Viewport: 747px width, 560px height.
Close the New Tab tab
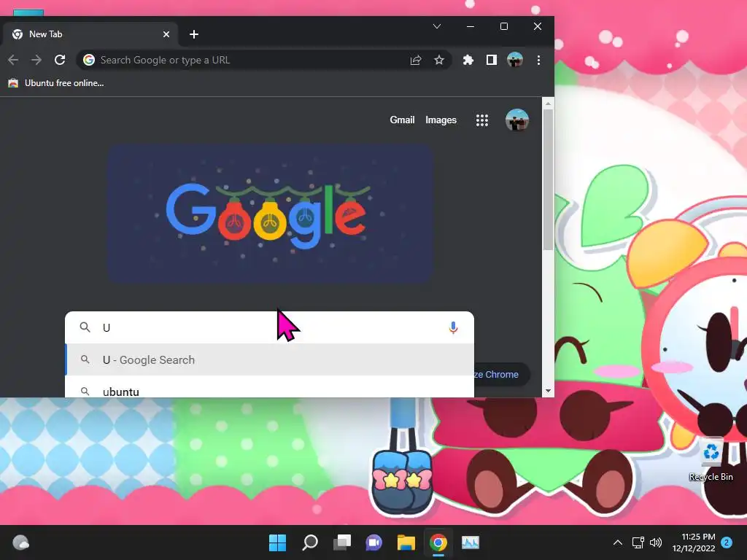pos(166,34)
